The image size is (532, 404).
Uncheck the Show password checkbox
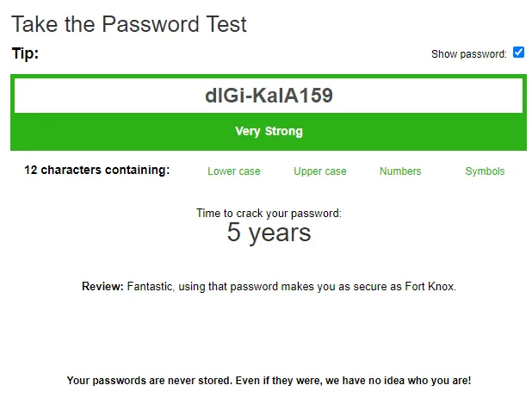tap(518, 53)
